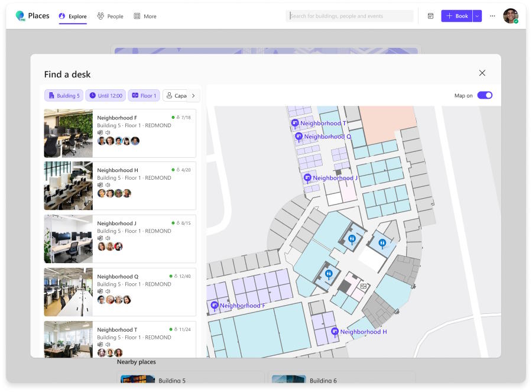
Task: Click the user profile avatar
Action: (510, 16)
